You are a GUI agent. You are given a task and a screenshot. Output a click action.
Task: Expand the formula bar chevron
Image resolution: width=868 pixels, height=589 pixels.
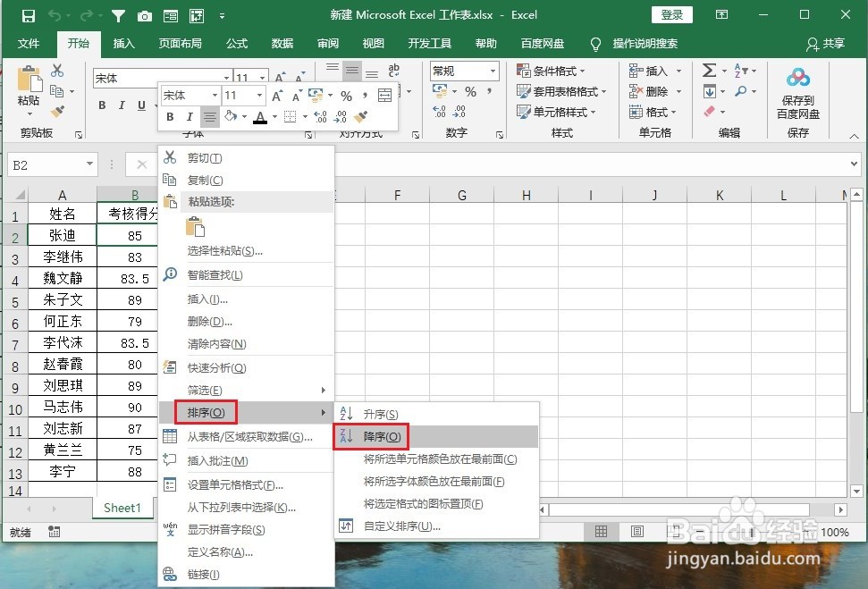click(x=855, y=164)
